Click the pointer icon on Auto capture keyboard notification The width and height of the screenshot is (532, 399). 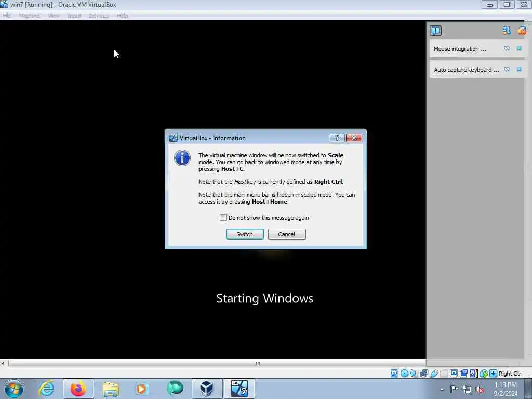pyautogui.click(x=507, y=69)
